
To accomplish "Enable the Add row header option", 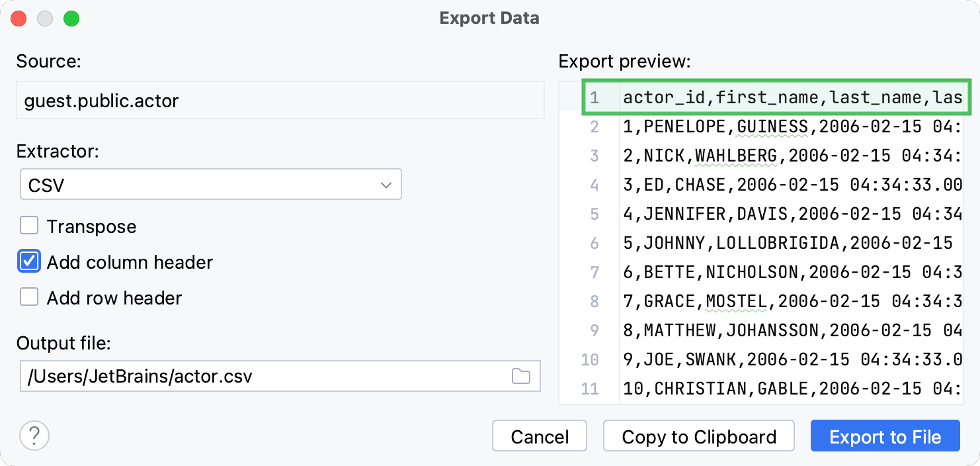I will pos(29,298).
